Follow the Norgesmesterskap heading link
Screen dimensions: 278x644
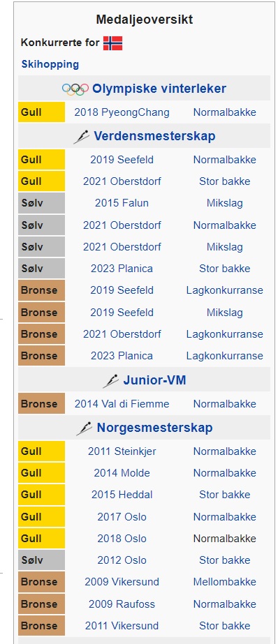tap(154, 428)
